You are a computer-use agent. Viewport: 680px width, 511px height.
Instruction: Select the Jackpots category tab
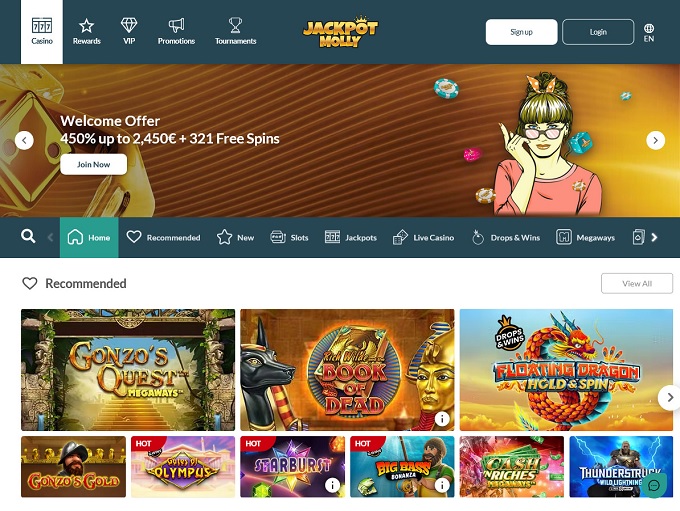tap(351, 237)
